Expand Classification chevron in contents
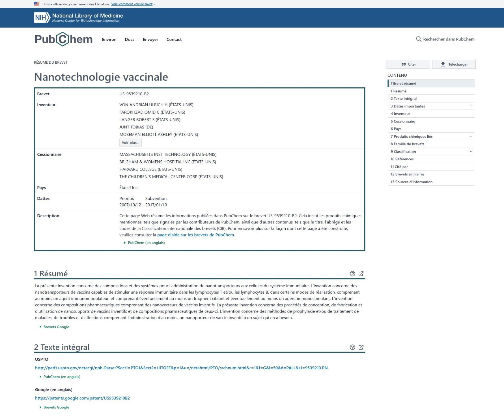The image size is (504, 420). coord(471,151)
